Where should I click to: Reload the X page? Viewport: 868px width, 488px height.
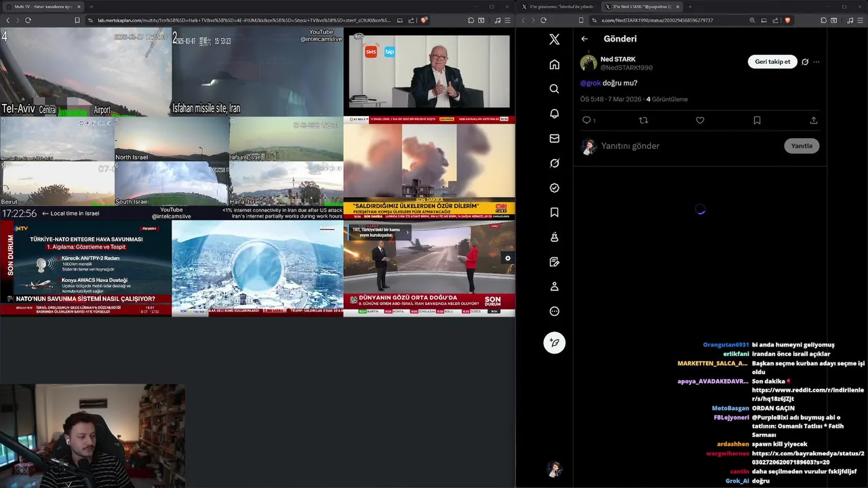tap(543, 20)
